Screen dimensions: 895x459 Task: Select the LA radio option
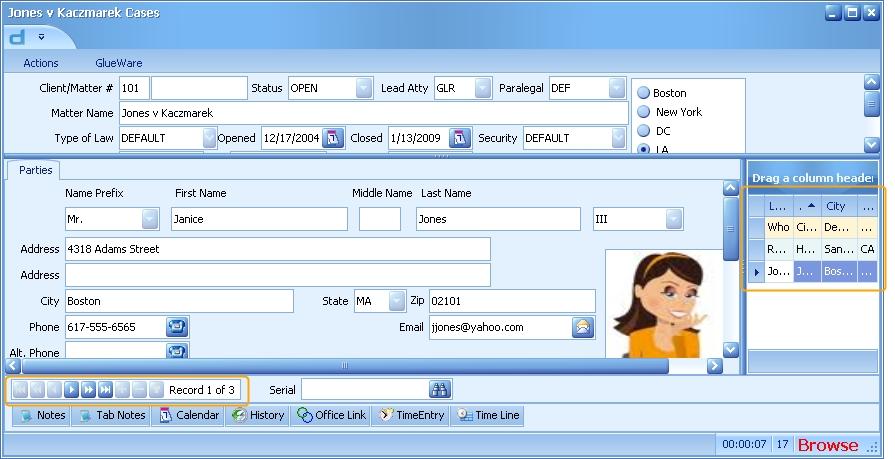[644, 148]
